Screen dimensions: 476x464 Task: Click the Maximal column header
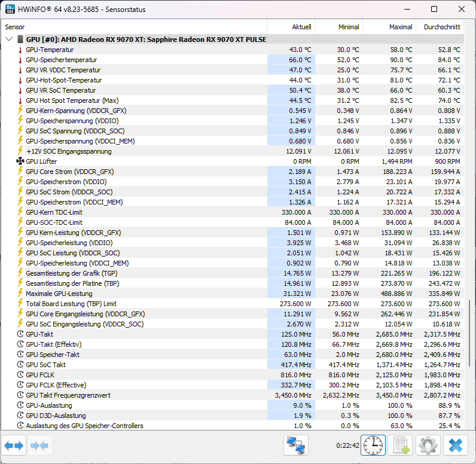coord(389,27)
